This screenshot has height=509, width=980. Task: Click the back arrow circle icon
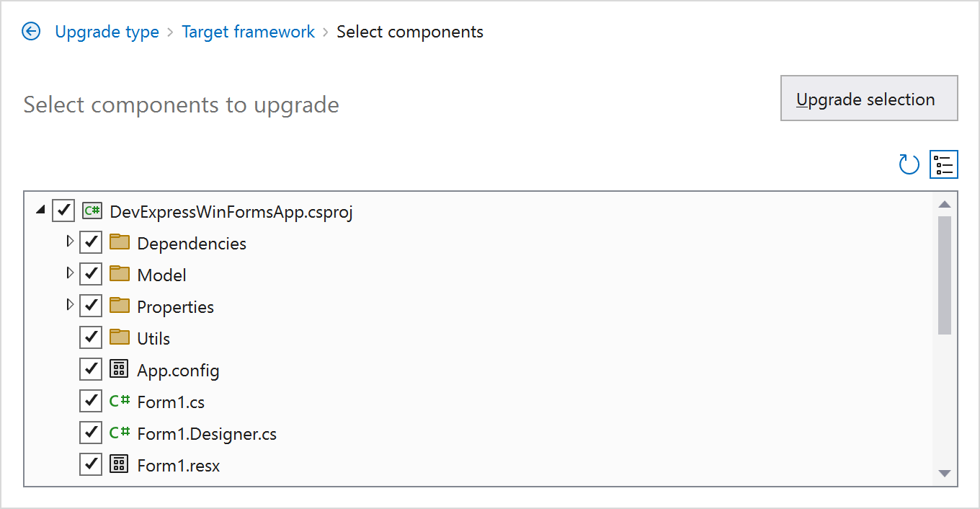31,32
